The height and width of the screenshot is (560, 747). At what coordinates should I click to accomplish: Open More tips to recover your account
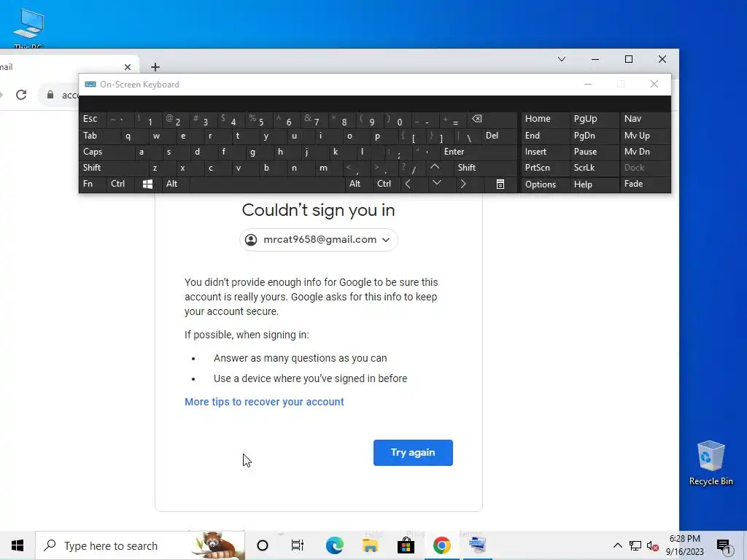(x=264, y=402)
